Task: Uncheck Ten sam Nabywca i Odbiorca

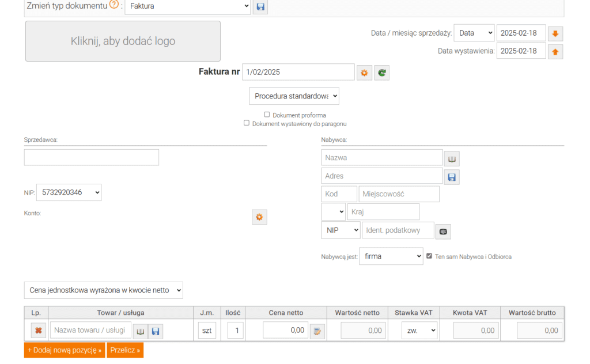Action: pos(429,256)
